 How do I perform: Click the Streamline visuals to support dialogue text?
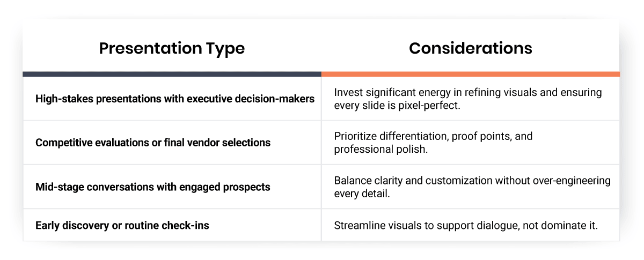466,225
